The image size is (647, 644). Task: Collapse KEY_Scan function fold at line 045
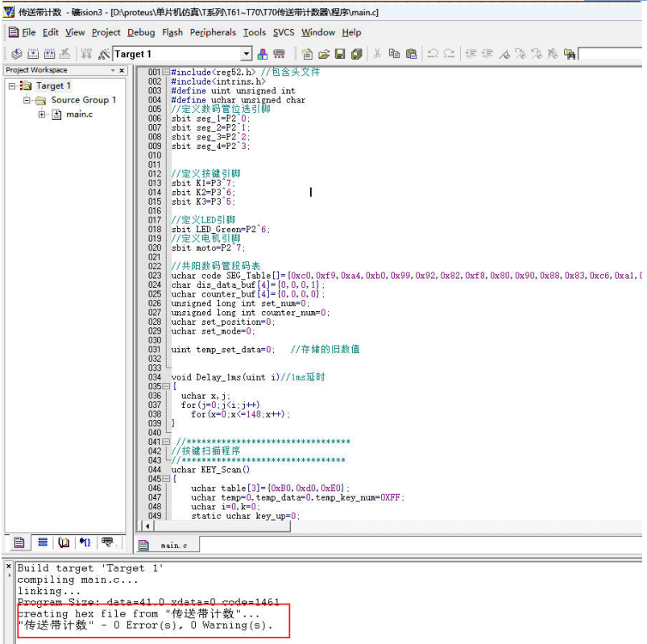pos(166,479)
